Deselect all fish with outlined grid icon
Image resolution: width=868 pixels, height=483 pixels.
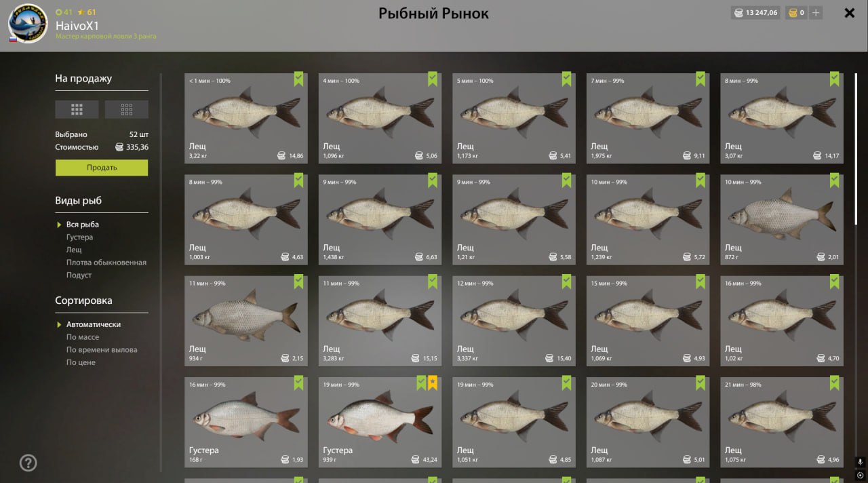(x=126, y=109)
